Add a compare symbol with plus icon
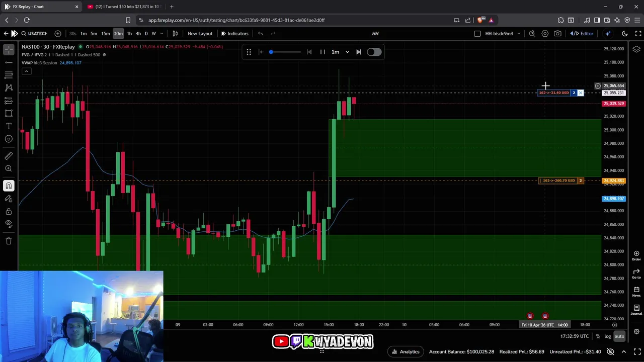 pyautogui.click(x=58, y=33)
